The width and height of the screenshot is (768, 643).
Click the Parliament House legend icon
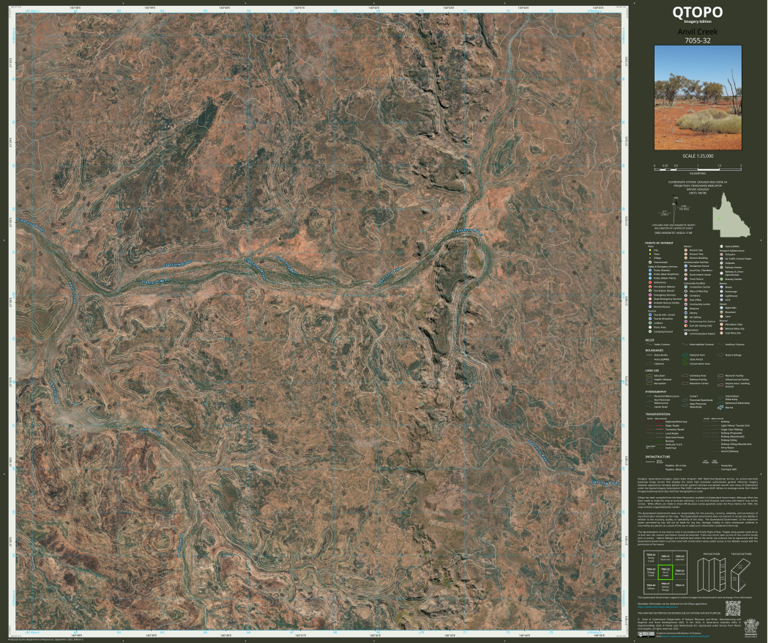click(686, 266)
